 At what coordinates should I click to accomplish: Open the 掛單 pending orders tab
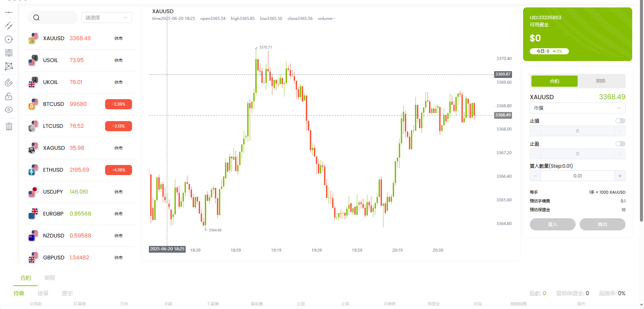coord(43,293)
